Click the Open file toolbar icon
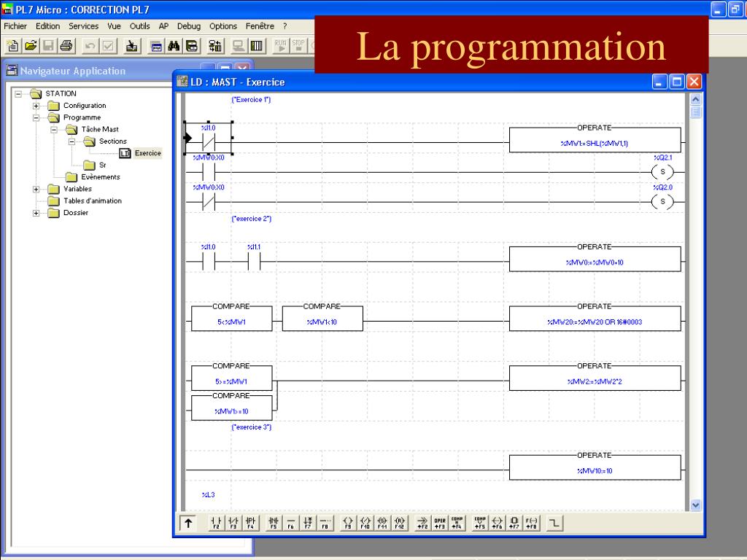 click(x=31, y=46)
